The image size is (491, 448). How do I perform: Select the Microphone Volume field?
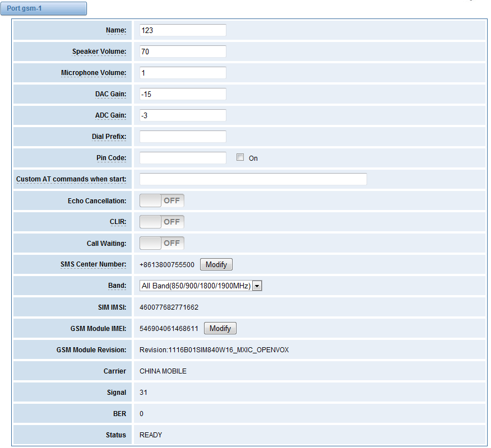coord(183,73)
